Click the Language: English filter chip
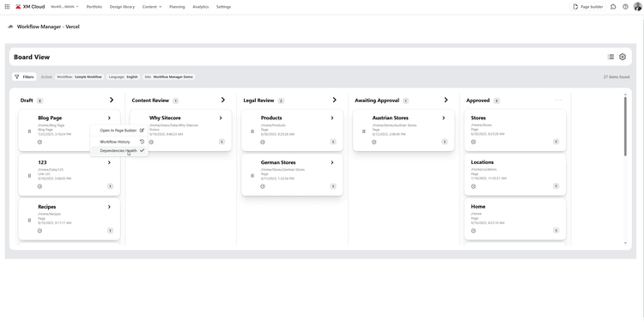The width and height of the screenshot is (644, 322). (123, 76)
